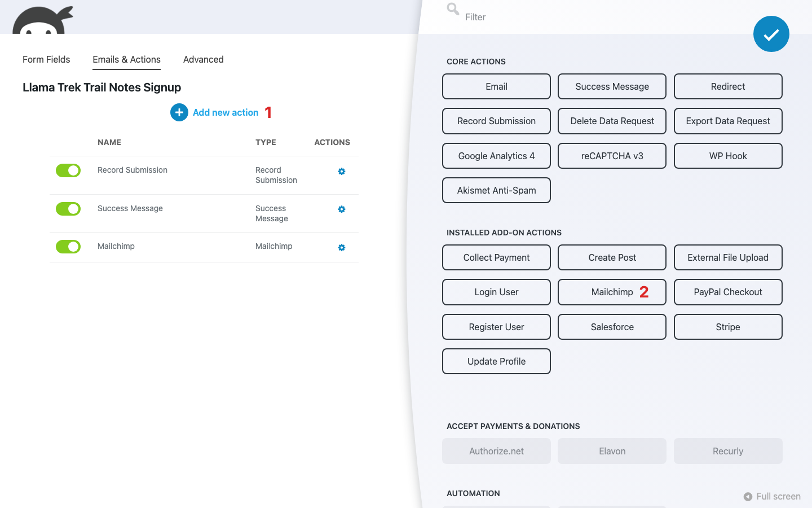Screen dimensions: 812x508
Task: Click the magnifier search icon
Action: (x=453, y=9)
